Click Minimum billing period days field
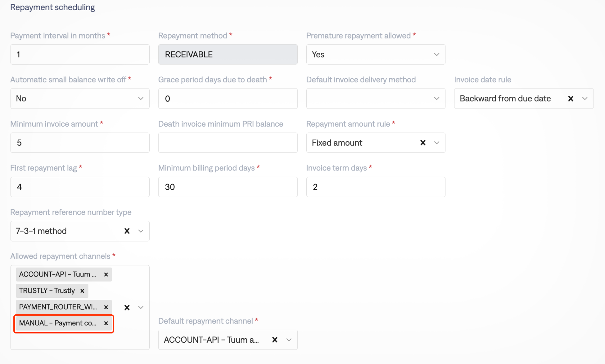 (x=228, y=187)
